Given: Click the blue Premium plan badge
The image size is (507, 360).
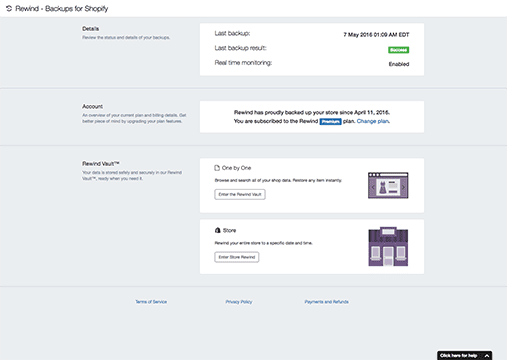Looking at the screenshot, I should (330, 121).
